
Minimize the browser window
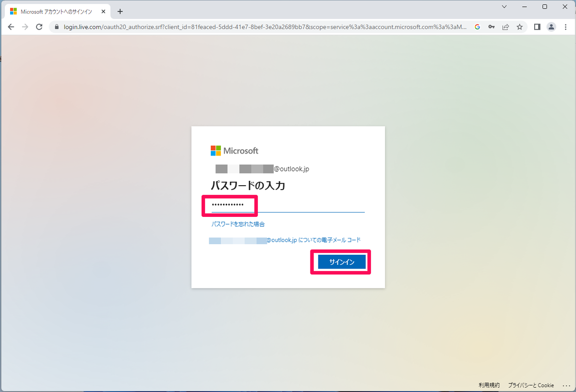524,7
